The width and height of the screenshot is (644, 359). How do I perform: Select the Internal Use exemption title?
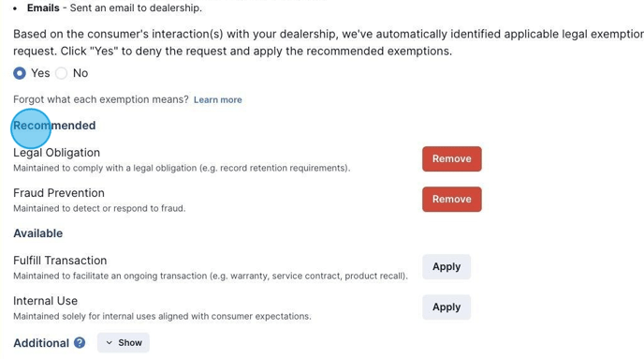45,301
